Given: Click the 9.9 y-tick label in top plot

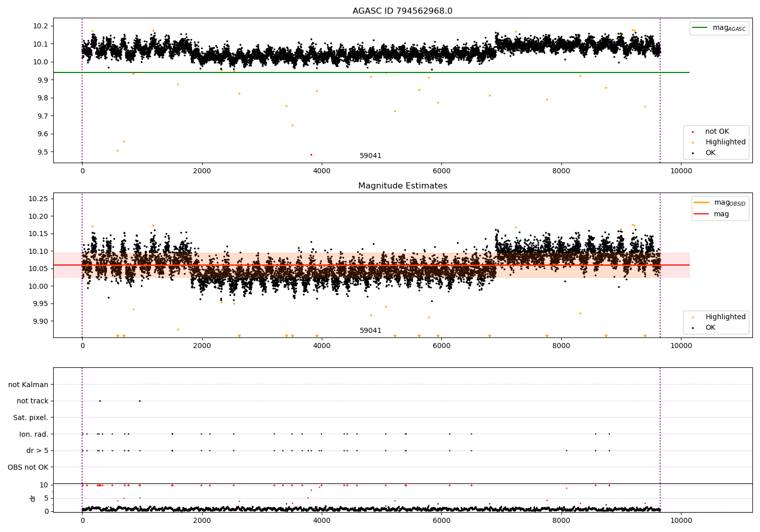Looking at the screenshot, I should [44, 80].
